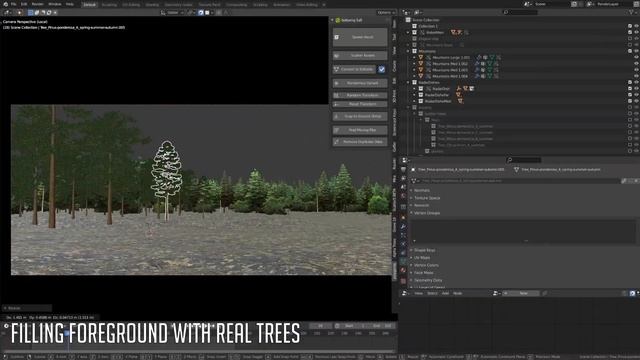
Task: Open the File menu
Action: coord(13,4)
